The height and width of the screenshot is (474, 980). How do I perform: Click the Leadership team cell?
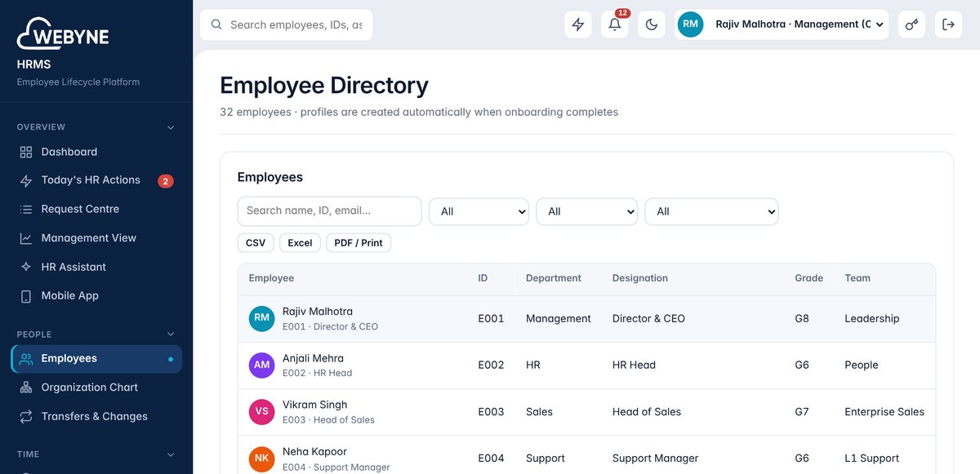(x=871, y=319)
